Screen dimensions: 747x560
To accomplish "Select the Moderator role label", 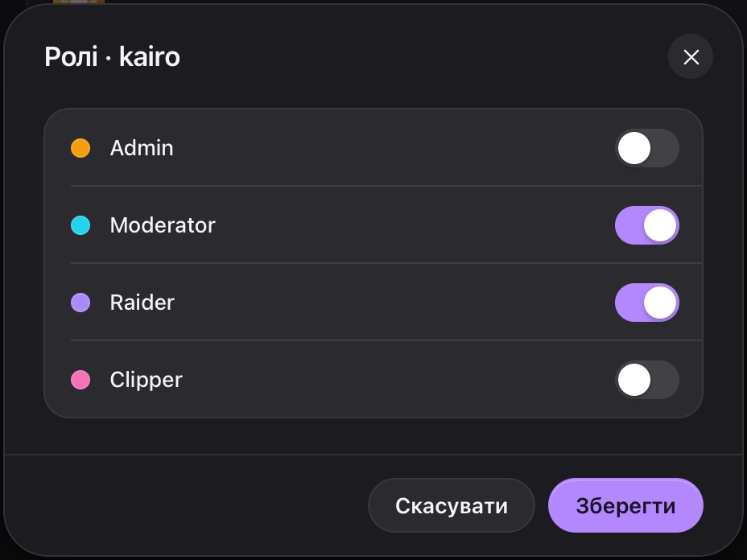I will tap(163, 225).
